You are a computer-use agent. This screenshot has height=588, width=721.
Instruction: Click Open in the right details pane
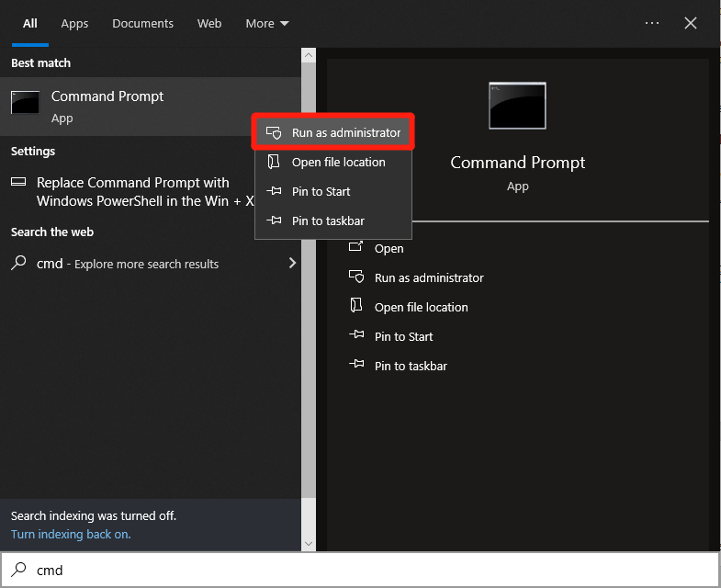[x=389, y=248]
